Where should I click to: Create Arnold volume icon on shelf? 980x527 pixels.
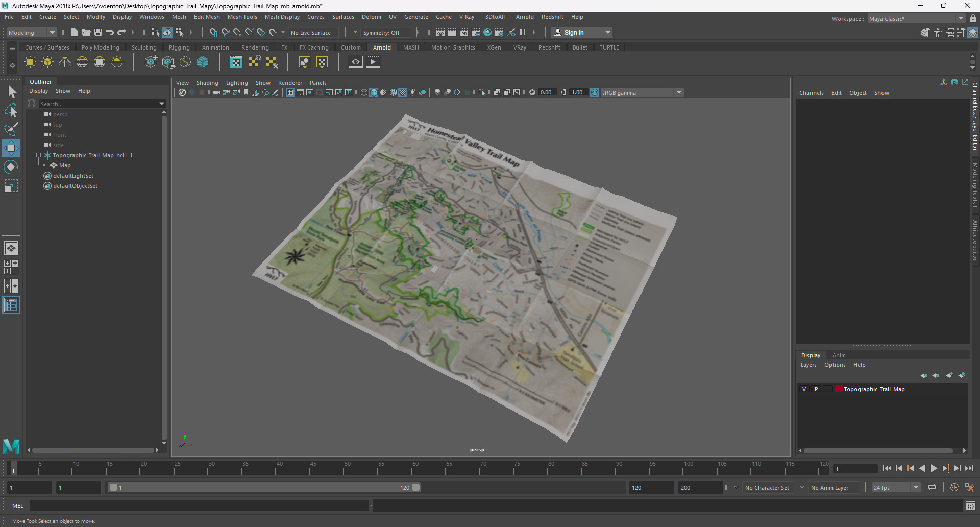click(203, 62)
